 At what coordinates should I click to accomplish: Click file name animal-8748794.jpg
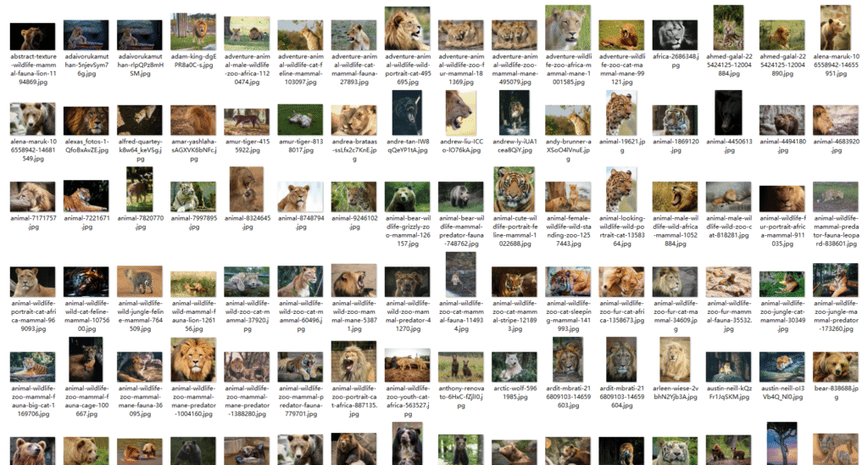coord(301,222)
